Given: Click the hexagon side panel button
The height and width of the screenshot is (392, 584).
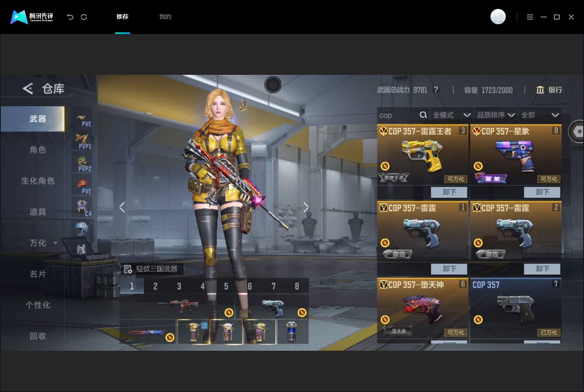Looking at the screenshot, I should coord(577,131).
